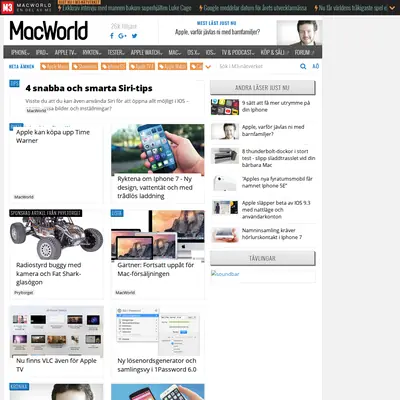Click the AÖ index icon
Image resolution: width=400 pixels, height=400 pixels.
(315, 66)
